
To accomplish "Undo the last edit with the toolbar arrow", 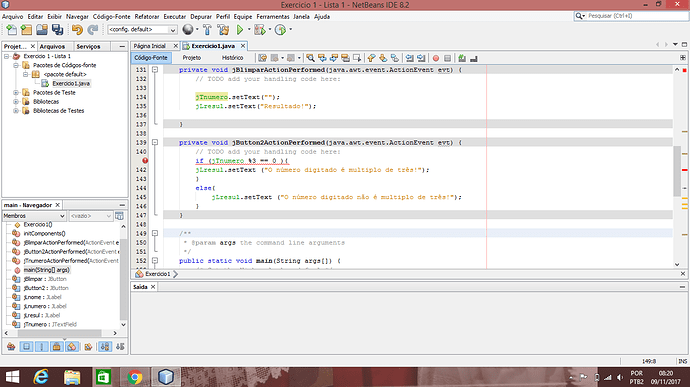I will click(77, 29).
